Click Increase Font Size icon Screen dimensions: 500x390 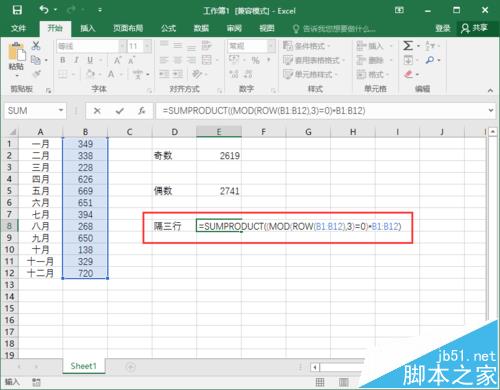[117, 60]
